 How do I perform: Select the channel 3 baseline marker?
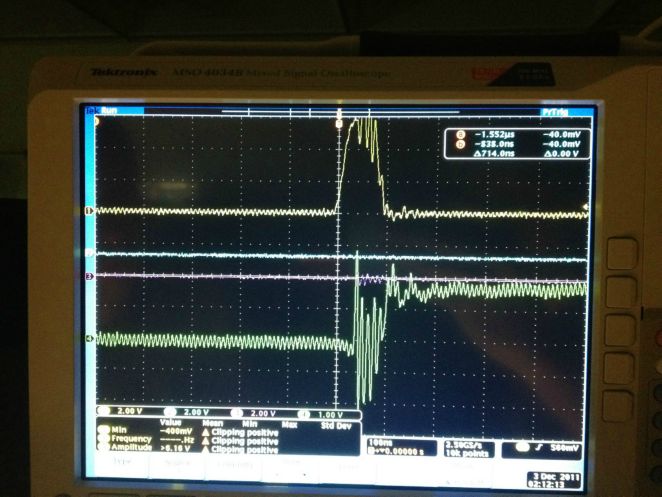(90, 276)
